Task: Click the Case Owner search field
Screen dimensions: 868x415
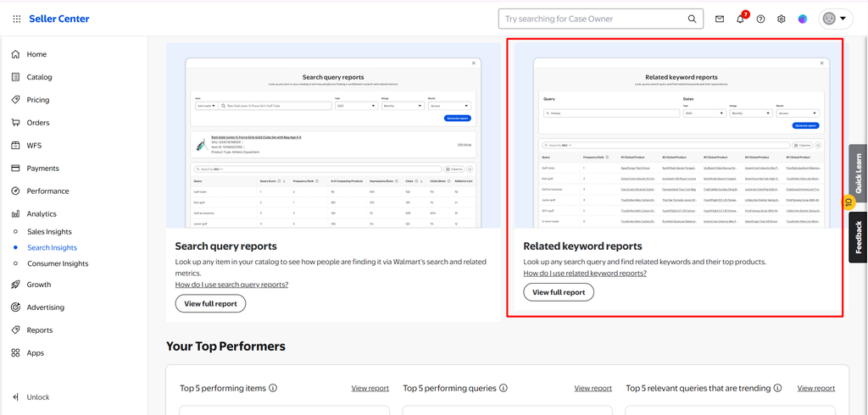Action: [x=593, y=19]
